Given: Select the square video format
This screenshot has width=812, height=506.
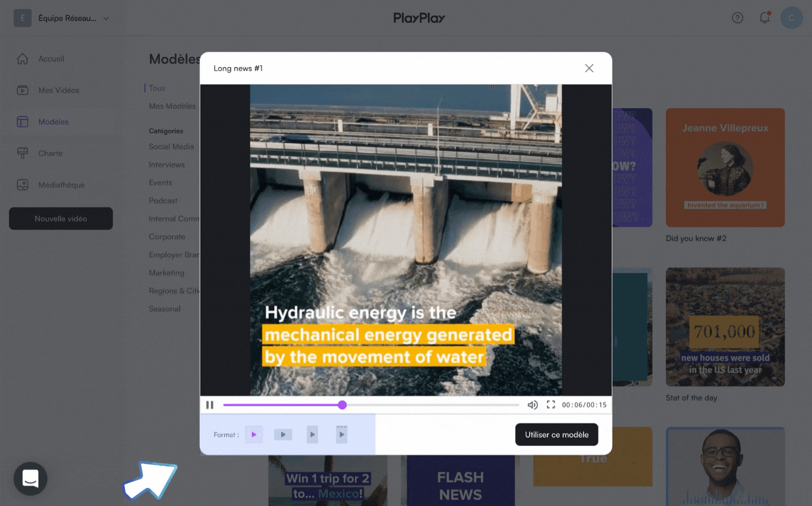Looking at the screenshot, I should click(254, 435).
